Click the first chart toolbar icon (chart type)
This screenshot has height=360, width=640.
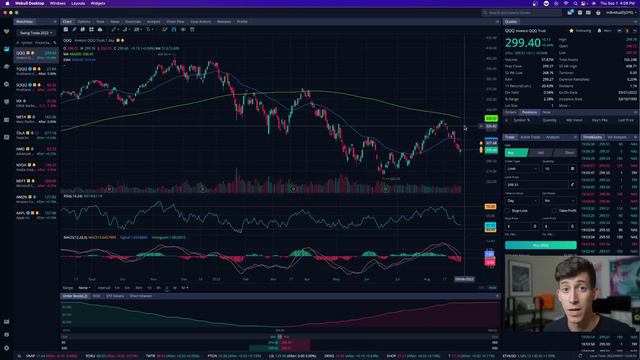pyautogui.click(x=66, y=29)
